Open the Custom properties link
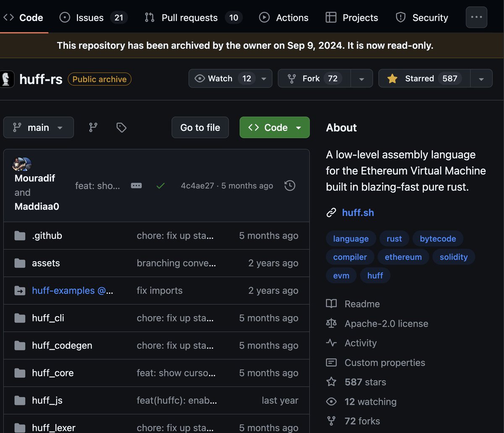Viewport: 504px width, 433px height. coord(385,362)
